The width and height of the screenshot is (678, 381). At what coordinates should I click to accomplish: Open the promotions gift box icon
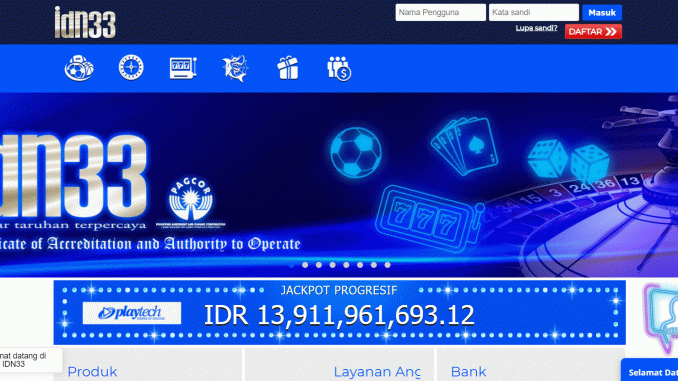[288, 68]
